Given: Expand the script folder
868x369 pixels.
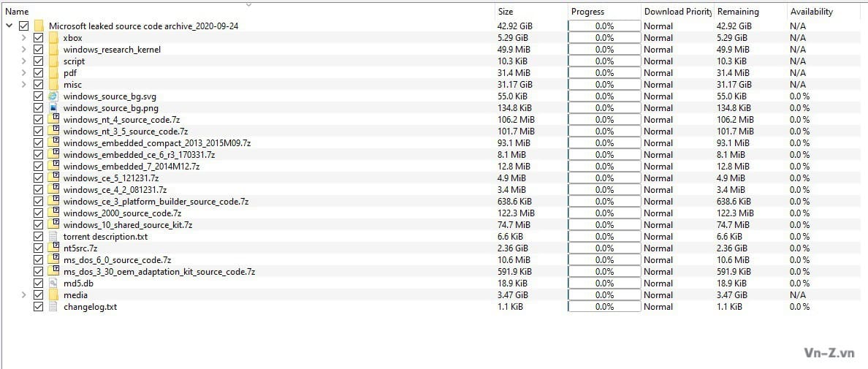Looking at the screenshot, I should coord(23,61).
